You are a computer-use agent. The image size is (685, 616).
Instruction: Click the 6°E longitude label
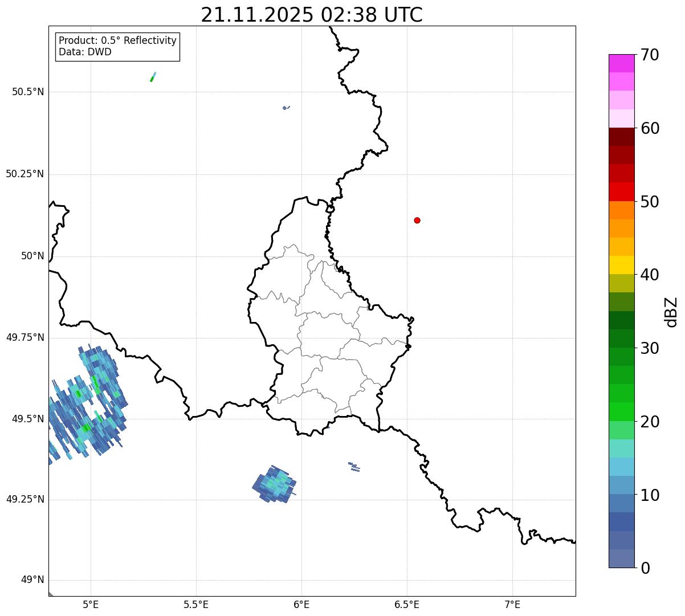coord(301,605)
